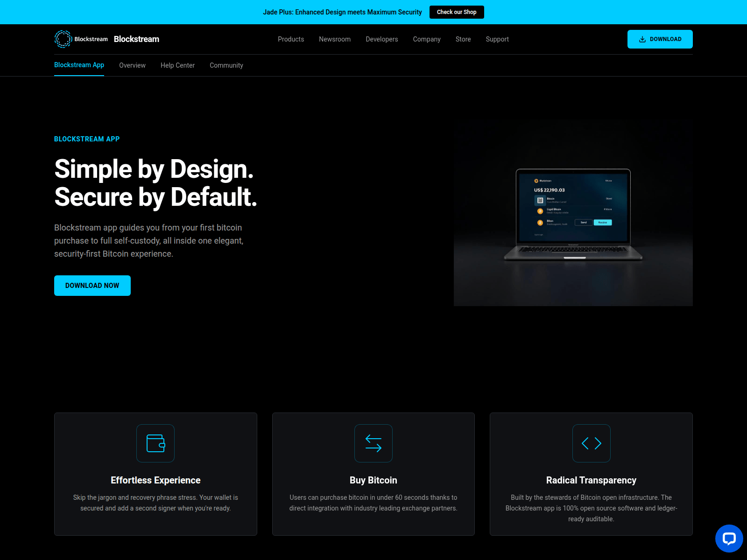This screenshot has width=747, height=560.
Task: Select the wallet icon above Effortless Experience
Action: click(x=155, y=443)
